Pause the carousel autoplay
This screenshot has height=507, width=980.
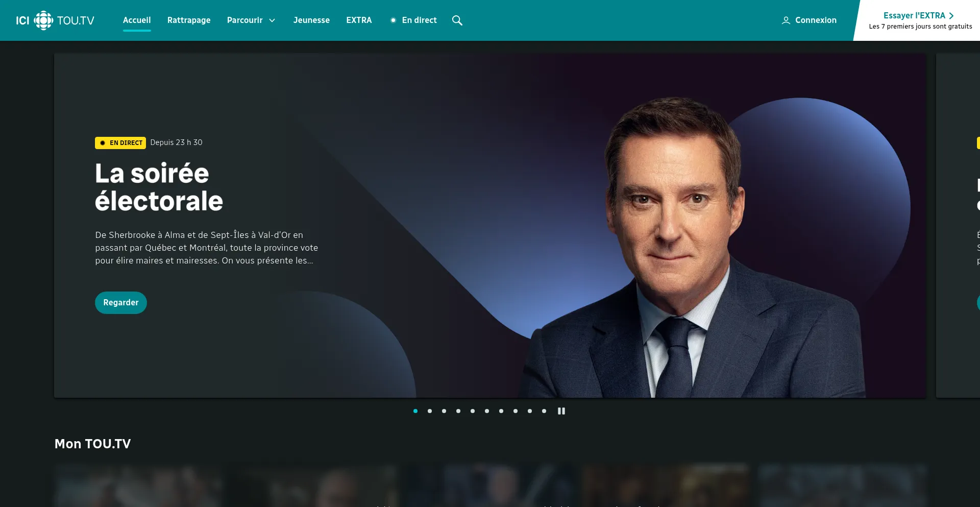pos(561,411)
